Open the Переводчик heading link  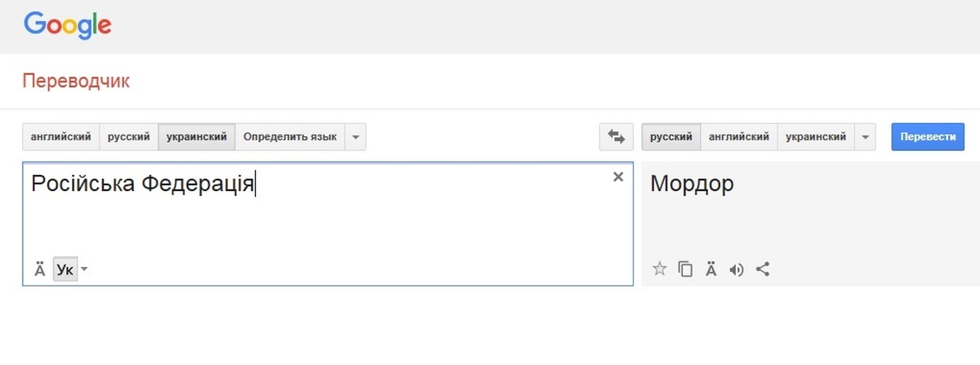coord(76,81)
